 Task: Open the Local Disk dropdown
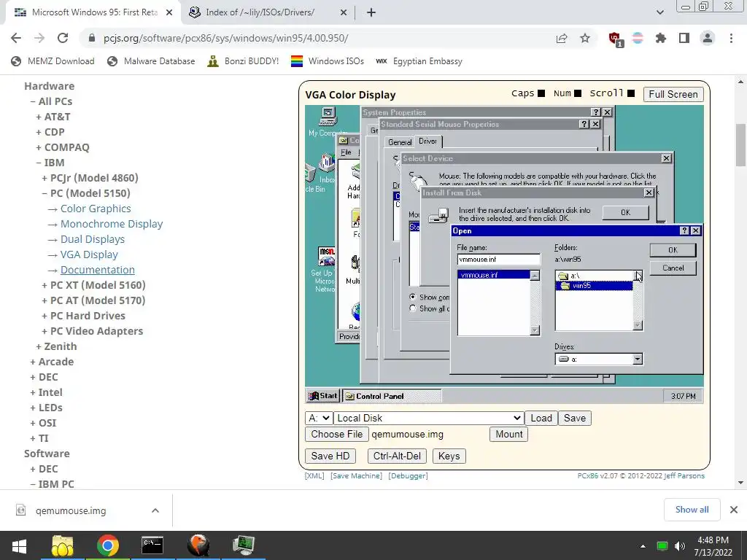pyautogui.click(x=428, y=418)
